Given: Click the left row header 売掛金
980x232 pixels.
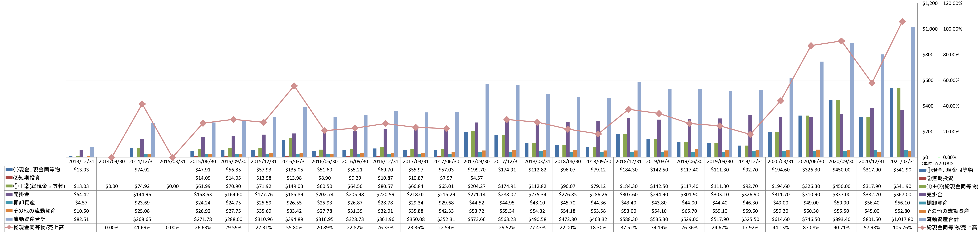Looking at the screenshot, I should point(21,195).
